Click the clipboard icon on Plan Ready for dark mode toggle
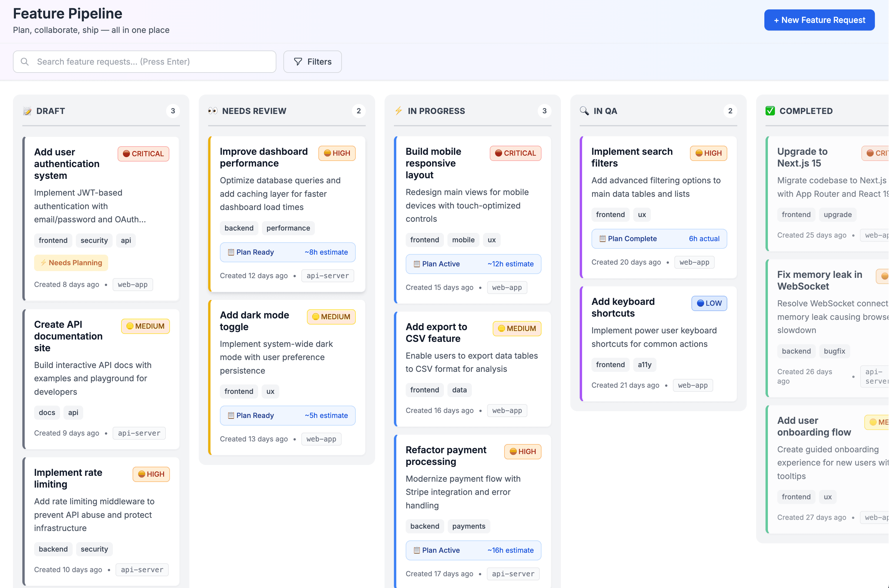This screenshot has height=588, width=889. tap(230, 416)
